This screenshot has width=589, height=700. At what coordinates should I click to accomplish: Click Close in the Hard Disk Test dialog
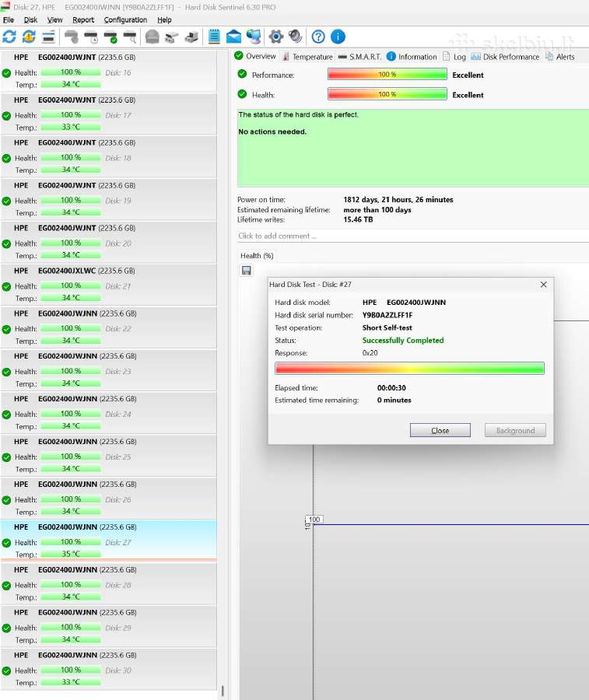click(440, 430)
